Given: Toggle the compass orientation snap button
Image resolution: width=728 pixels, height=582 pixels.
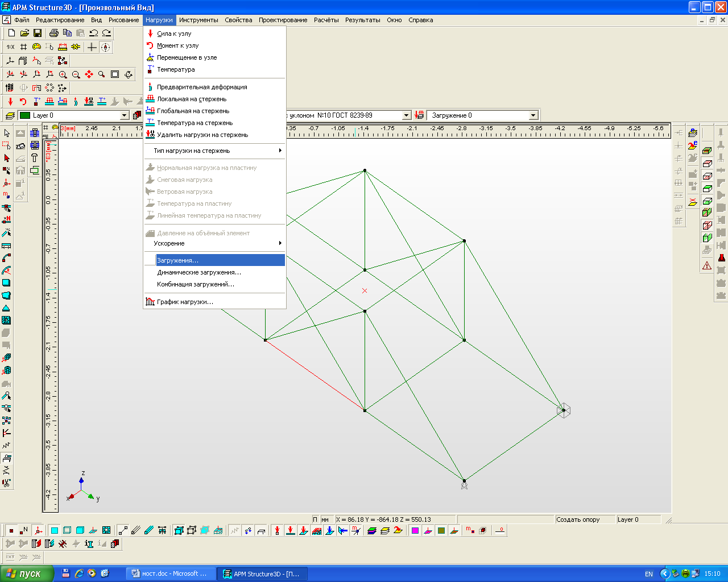Looking at the screenshot, I should coord(106,47).
